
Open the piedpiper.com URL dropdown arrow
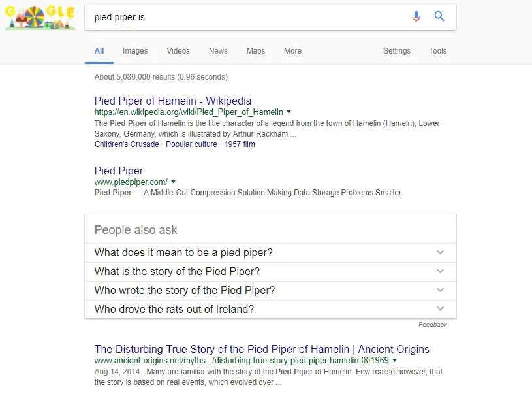[x=174, y=182]
